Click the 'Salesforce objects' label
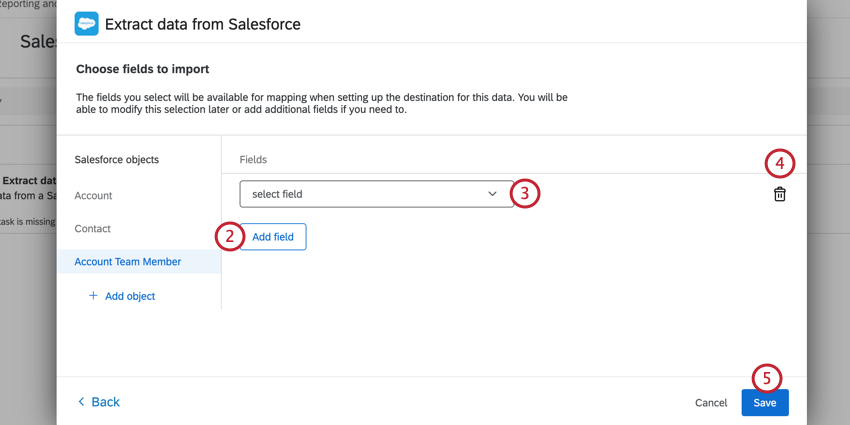 pyautogui.click(x=117, y=159)
